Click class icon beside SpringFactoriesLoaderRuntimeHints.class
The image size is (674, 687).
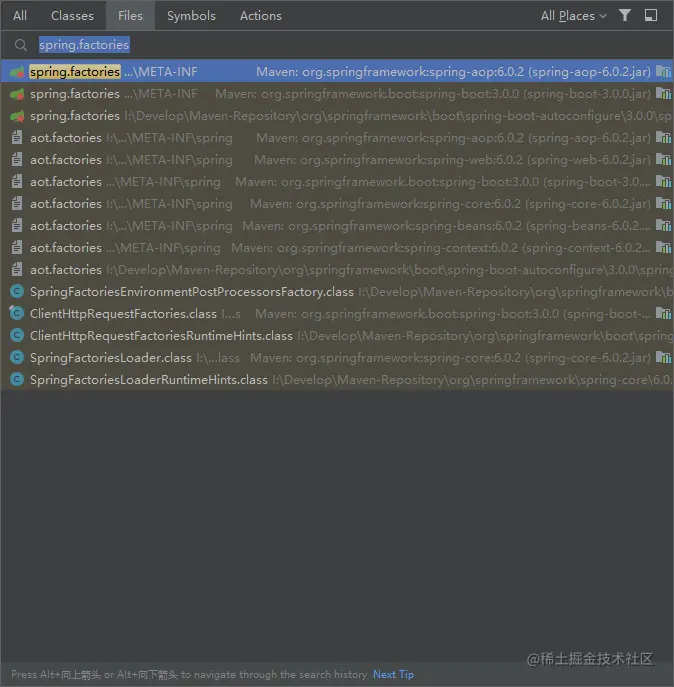click(17, 379)
